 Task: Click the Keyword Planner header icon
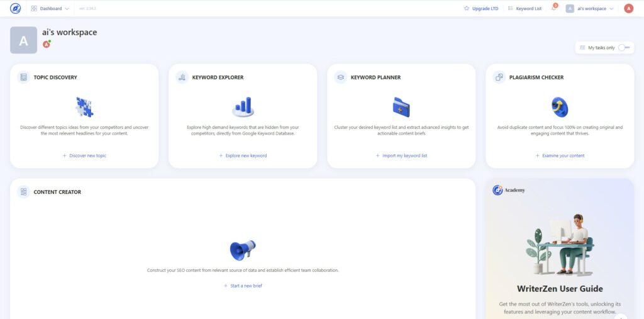tap(340, 77)
